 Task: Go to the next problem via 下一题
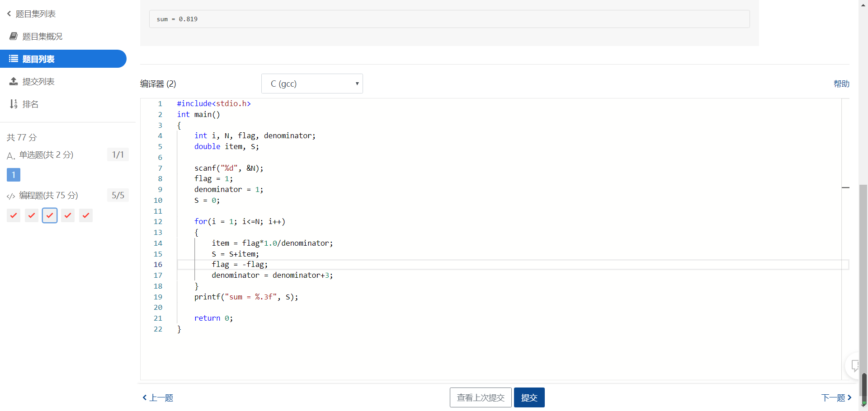coord(836,397)
